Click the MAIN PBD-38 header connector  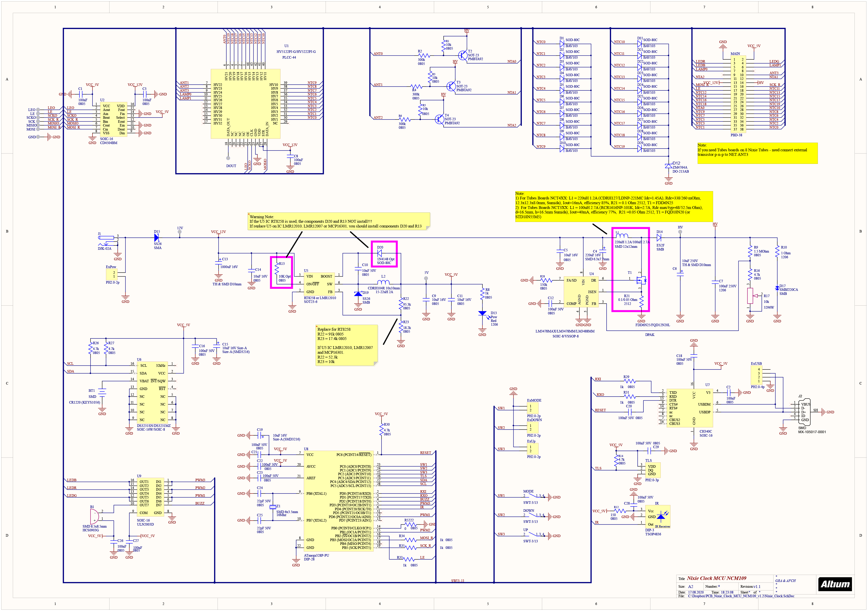coord(738,94)
